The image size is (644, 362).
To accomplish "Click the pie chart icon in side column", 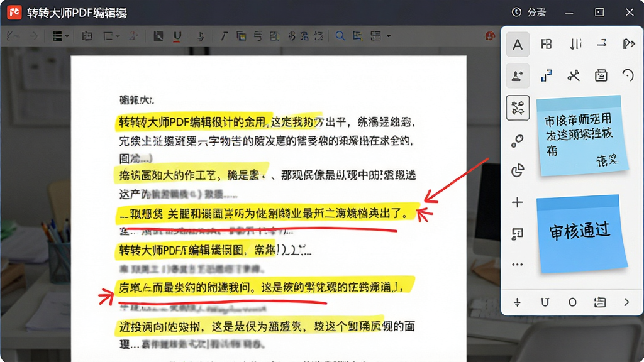I will click(518, 170).
